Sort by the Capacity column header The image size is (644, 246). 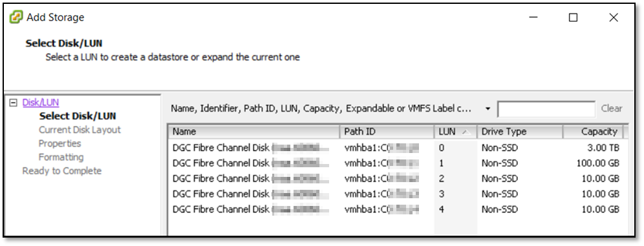coord(593,132)
